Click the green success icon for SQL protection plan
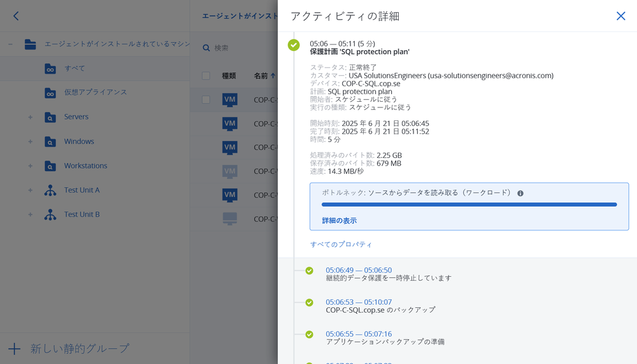Image resolution: width=637 pixels, height=364 pixels. click(x=294, y=45)
